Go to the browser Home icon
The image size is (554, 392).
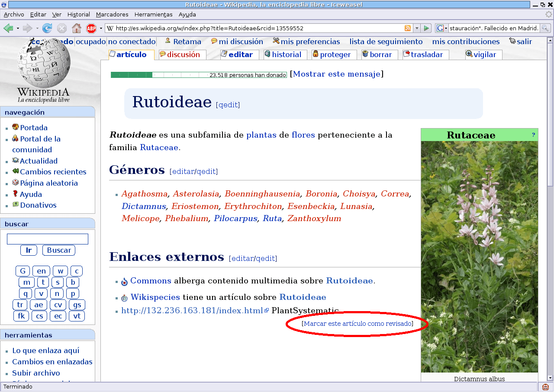tap(77, 29)
